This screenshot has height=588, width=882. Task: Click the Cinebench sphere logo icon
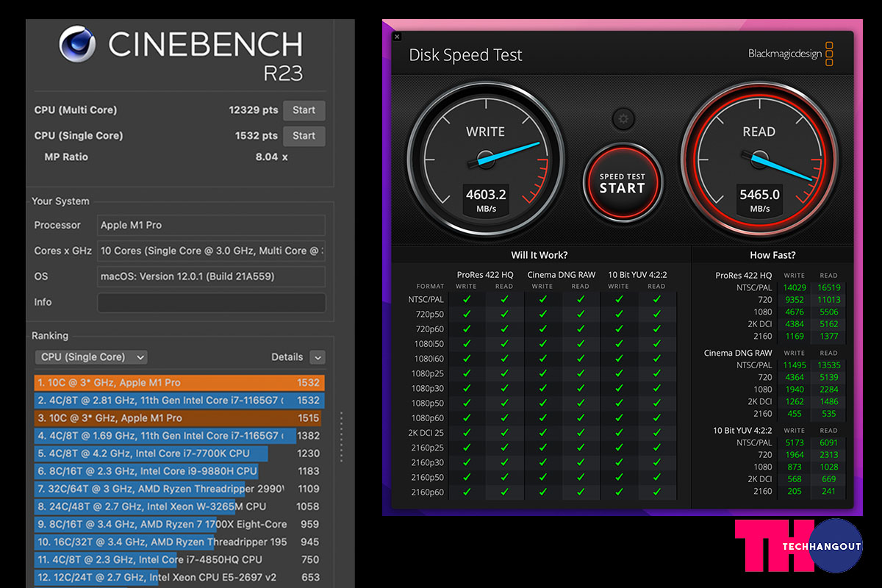(x=78, y=44)
